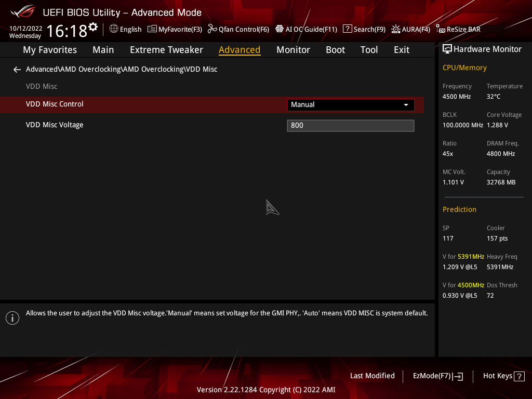
Task: Open the Tool tab
Action: click(x=369, y=49)
